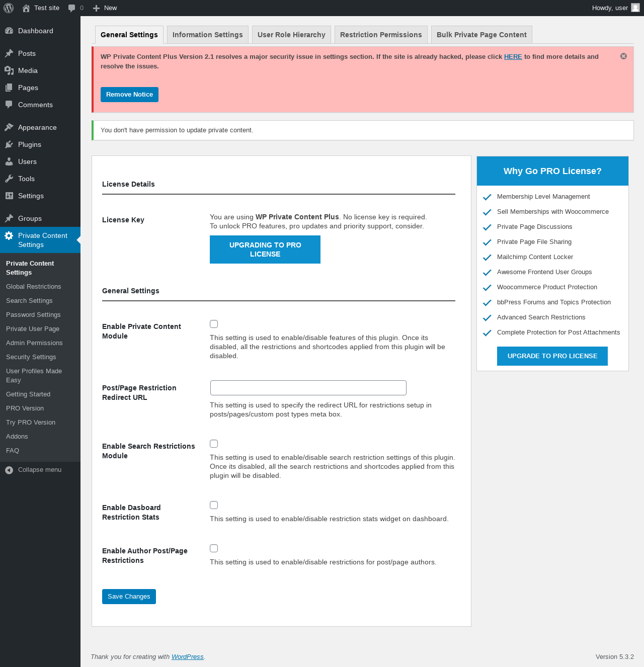
Task: Click the 'License Key' label text
Action: [123, 220]
